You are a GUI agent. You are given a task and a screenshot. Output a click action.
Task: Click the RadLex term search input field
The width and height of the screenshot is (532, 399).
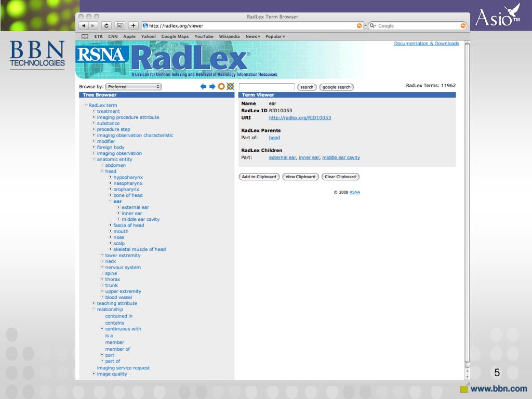click(267, 87)
